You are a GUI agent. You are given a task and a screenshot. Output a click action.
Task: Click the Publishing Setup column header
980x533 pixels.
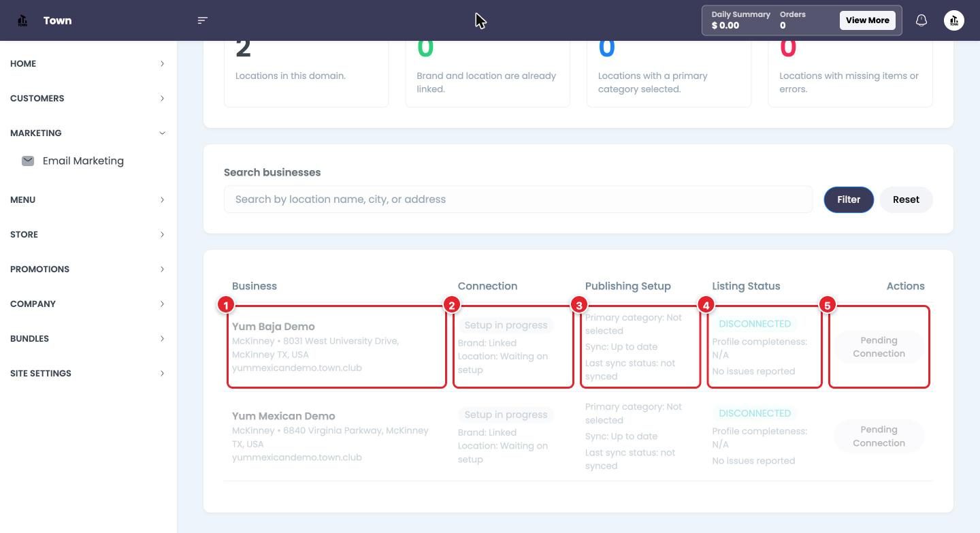point(628,286)
